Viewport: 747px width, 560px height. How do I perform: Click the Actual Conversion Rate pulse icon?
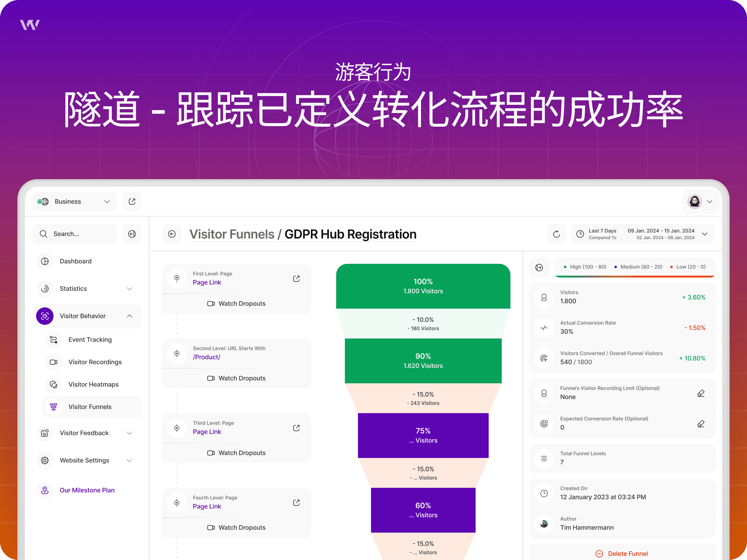544,328
